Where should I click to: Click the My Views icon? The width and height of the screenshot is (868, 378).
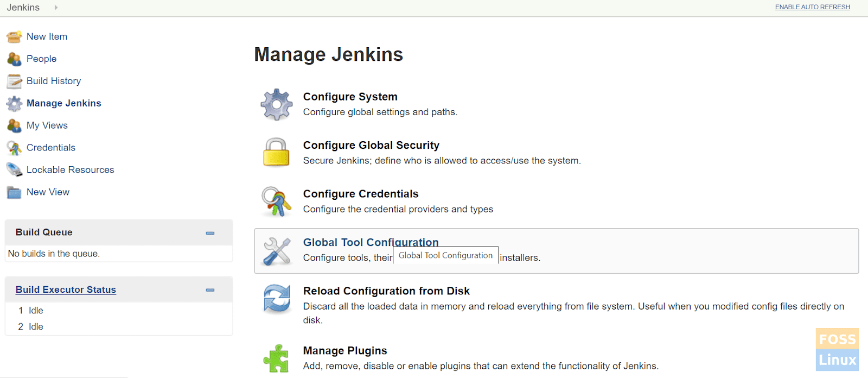(x=14, y=125)
